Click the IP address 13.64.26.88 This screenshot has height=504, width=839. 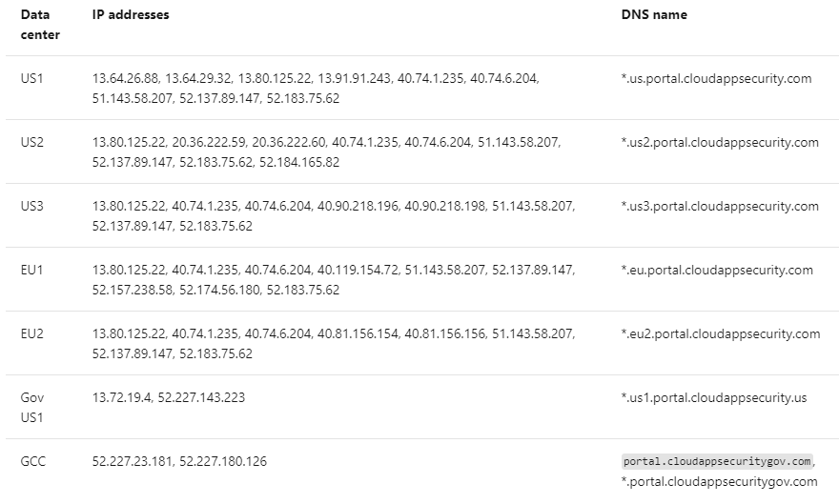[x=125, y=79]
